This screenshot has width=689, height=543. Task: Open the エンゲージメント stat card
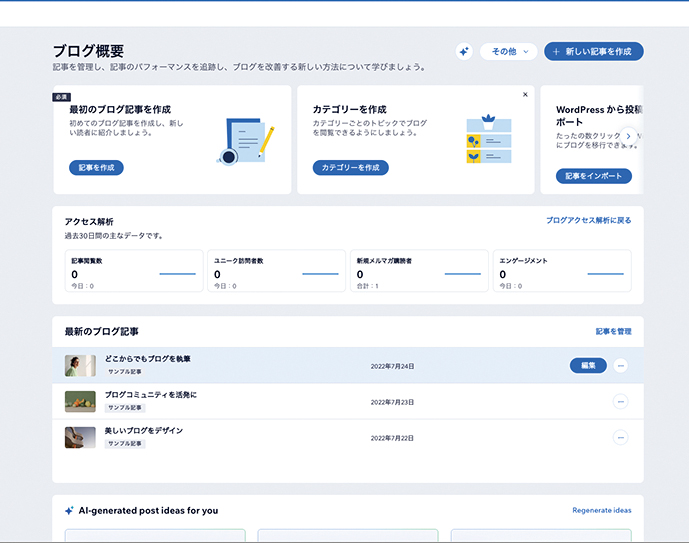coord(562,271)
